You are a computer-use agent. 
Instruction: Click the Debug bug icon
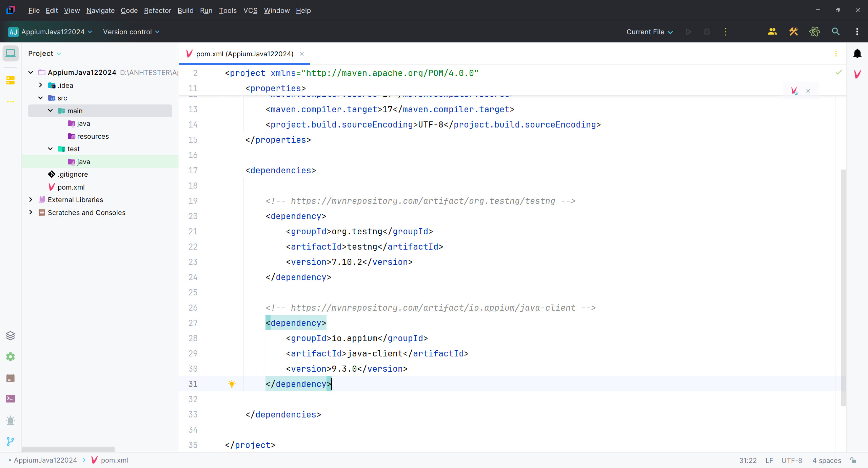[x=707, y=32]
